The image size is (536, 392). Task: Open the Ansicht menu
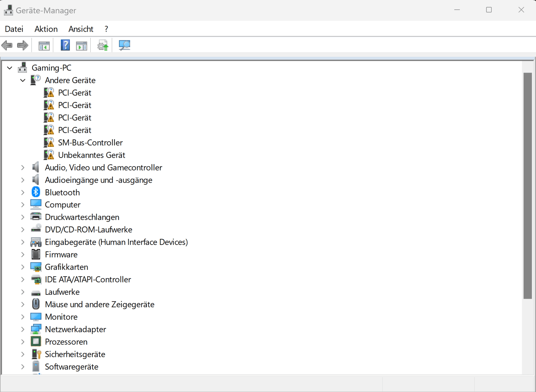[x=81, y=29]
